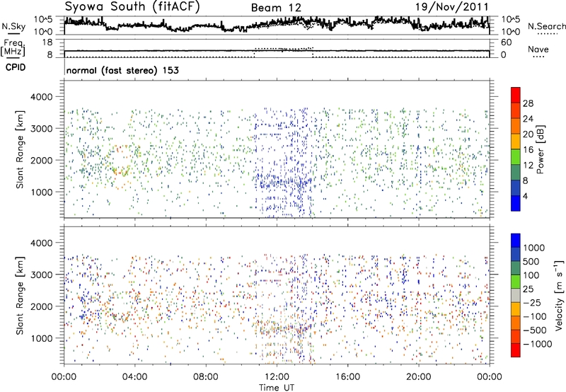
Task: Click the '28' tick on Power colorbar
Action: pos(528,103)
